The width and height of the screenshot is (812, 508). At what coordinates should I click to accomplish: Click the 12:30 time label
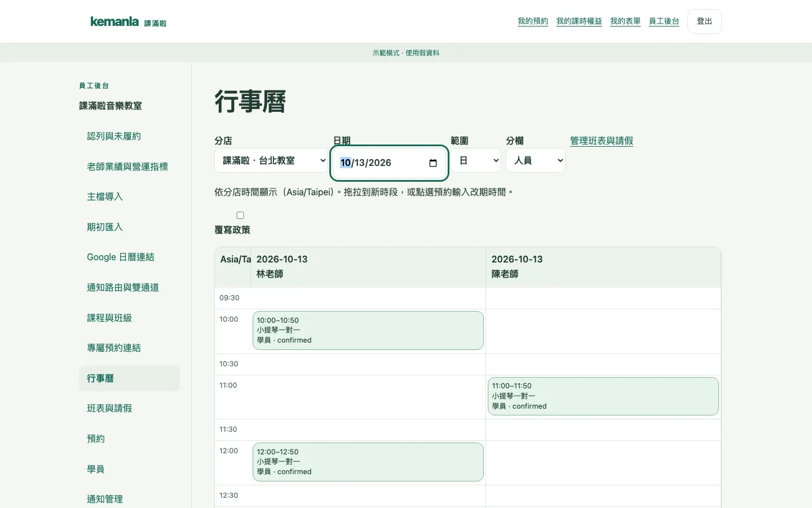coord(229,496)
